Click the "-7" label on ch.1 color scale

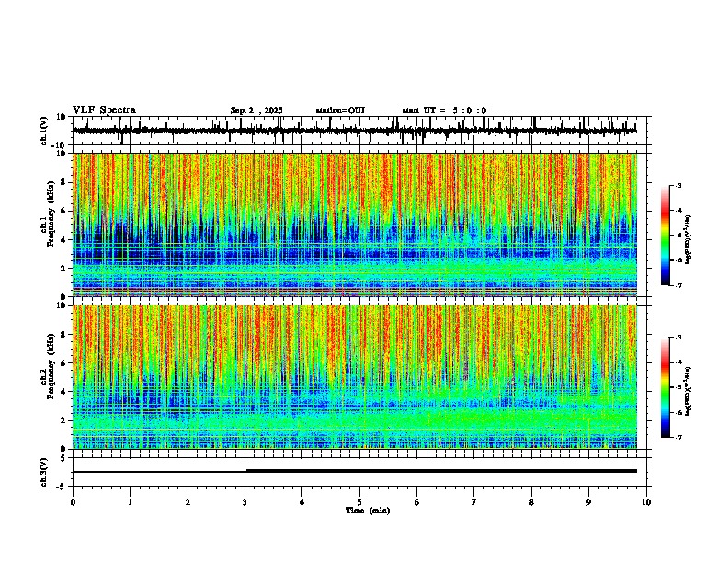[x=678, y=286]
